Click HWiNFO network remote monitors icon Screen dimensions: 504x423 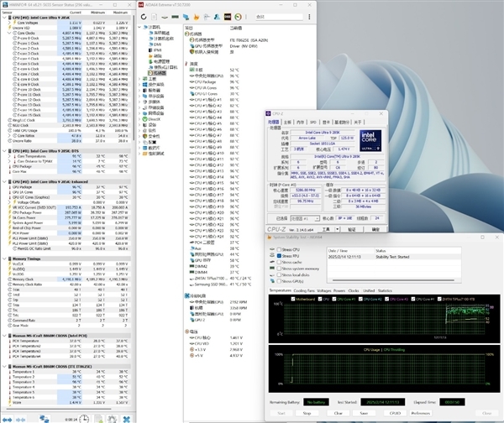44,419
